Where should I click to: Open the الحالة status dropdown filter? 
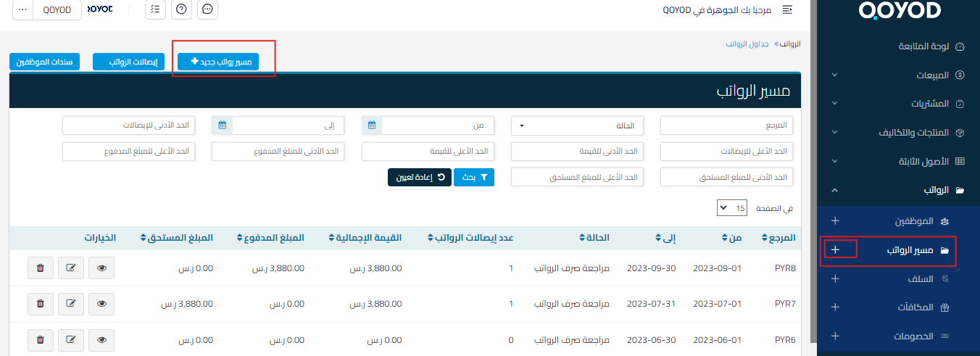577,125
